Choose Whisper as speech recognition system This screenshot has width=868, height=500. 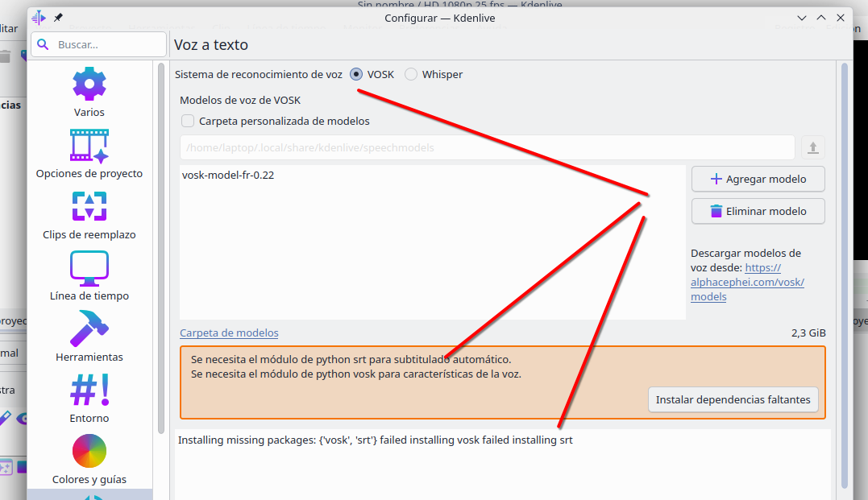[411, 74]
